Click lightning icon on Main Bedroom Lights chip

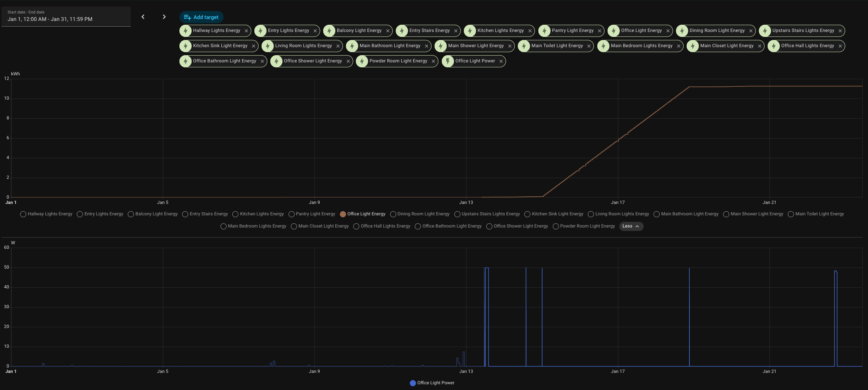point(604,46)
